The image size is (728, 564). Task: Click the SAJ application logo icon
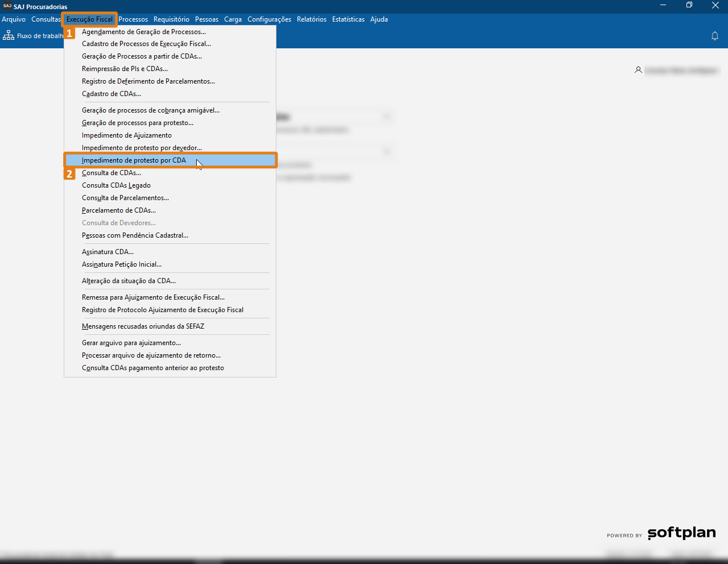tap(7, 6)
